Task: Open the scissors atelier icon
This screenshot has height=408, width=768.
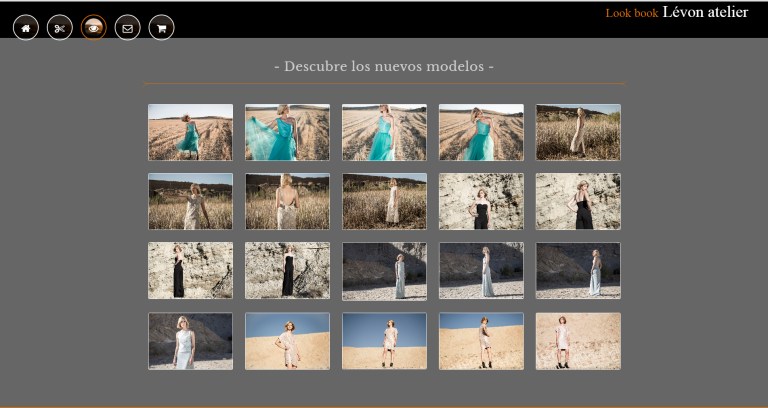Action: point(60,28)
